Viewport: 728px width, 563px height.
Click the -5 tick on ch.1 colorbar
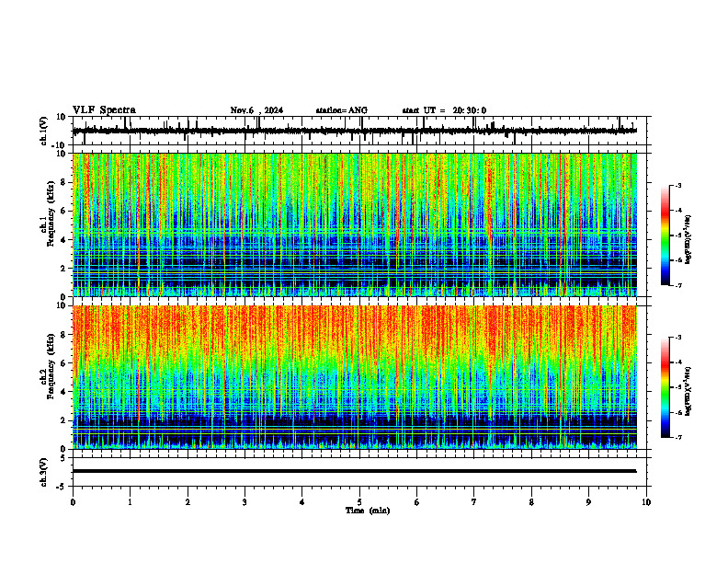pyautogui.click(x=678, y=236)
